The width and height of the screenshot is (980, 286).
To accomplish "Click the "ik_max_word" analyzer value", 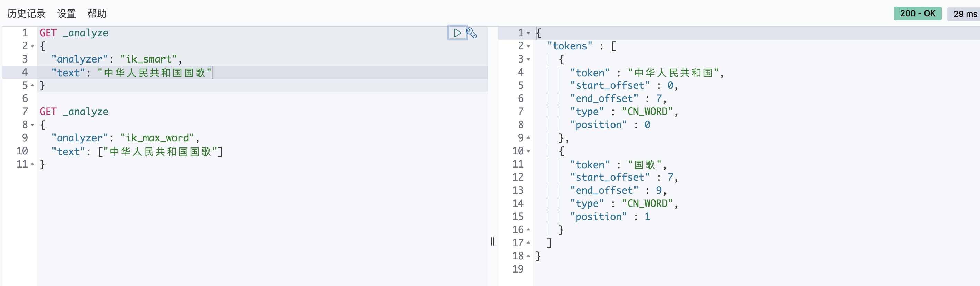I will tap(158, 138).
